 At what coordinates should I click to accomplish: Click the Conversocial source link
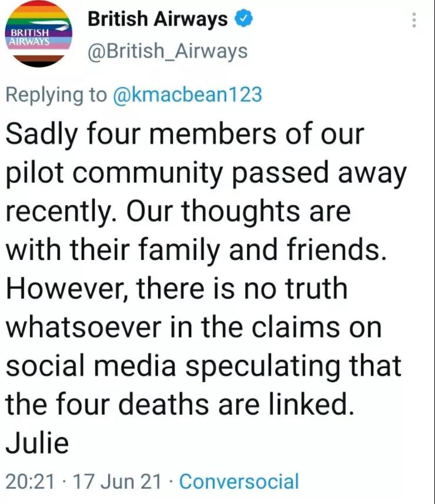[x=239, y=481]
